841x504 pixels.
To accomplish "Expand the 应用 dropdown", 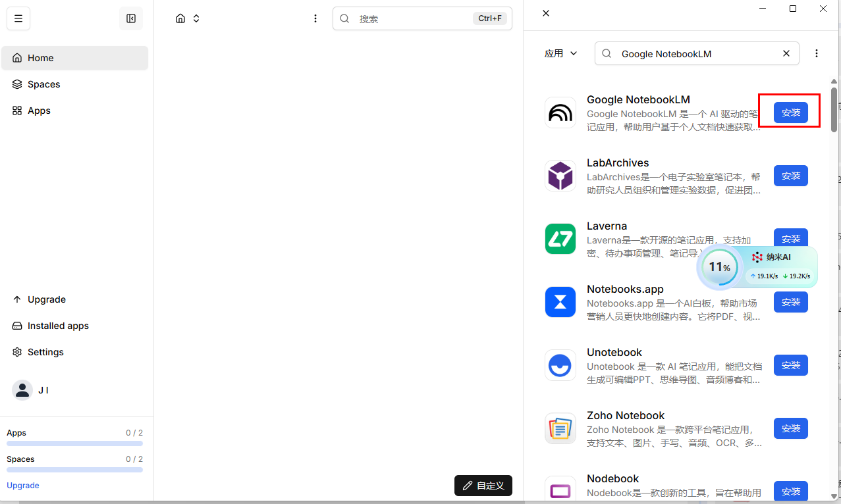I will click(560, 53).
